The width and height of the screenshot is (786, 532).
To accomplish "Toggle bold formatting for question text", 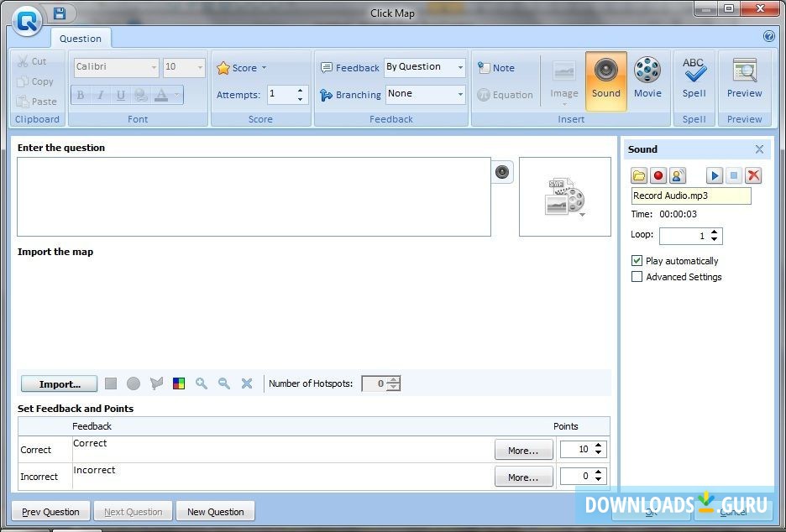I will coord(80,95).
